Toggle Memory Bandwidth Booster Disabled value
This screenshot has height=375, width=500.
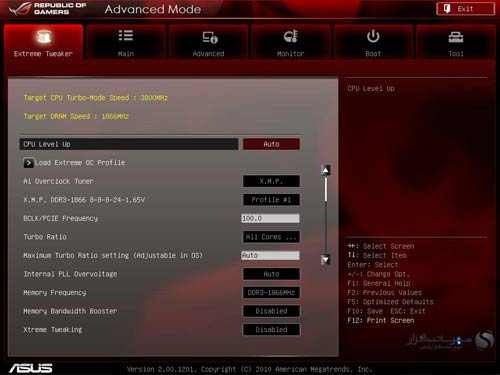(x=271, y=311)
